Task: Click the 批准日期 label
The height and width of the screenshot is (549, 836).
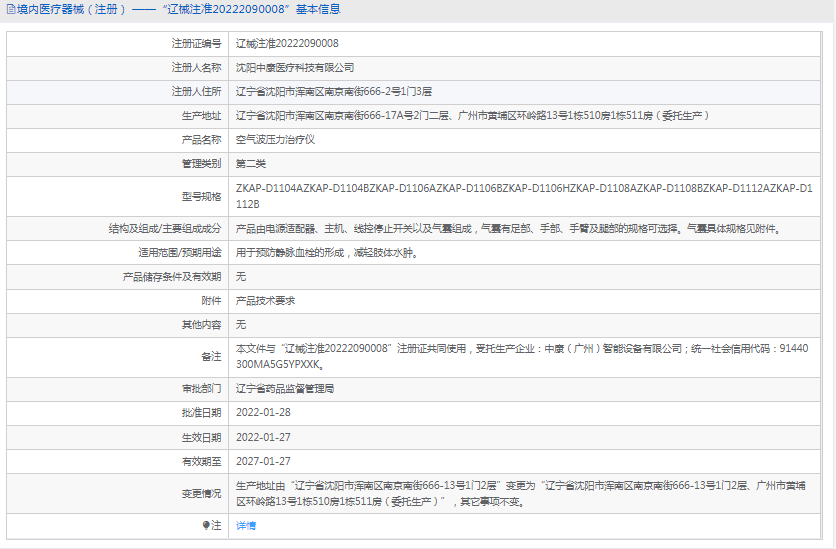Action: (201, 413)
